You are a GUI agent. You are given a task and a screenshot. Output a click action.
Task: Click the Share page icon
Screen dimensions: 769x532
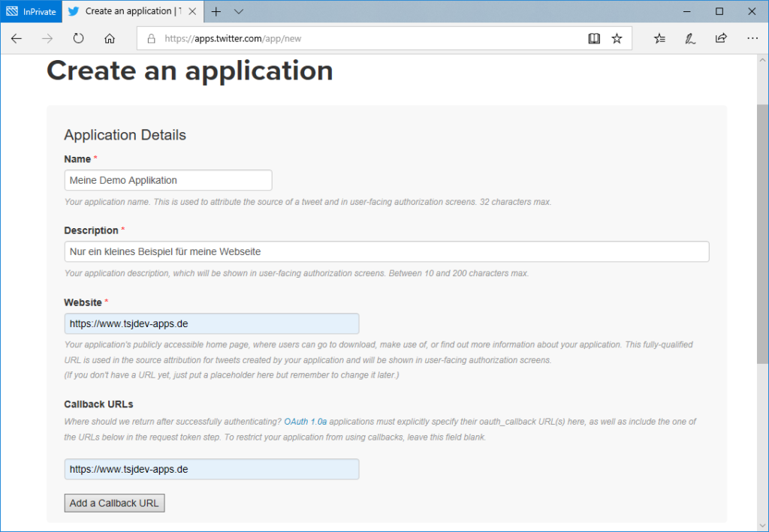(x=721, y=38)
